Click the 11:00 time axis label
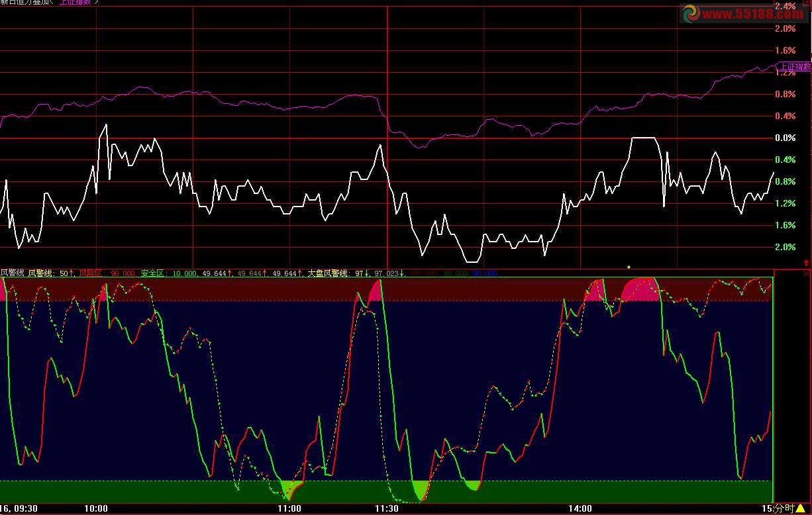Image resolution: width=812 pixels, height=515 pixels. coord(289,508)
